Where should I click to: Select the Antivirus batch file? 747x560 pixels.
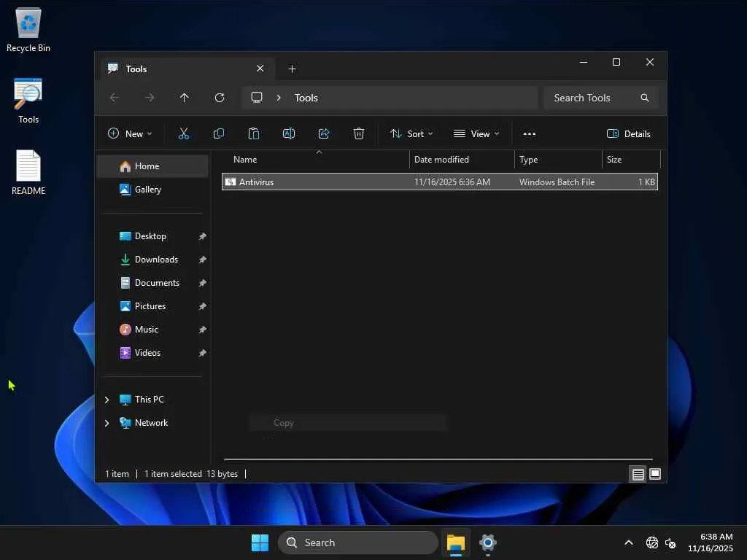click(x=440, y=182)
